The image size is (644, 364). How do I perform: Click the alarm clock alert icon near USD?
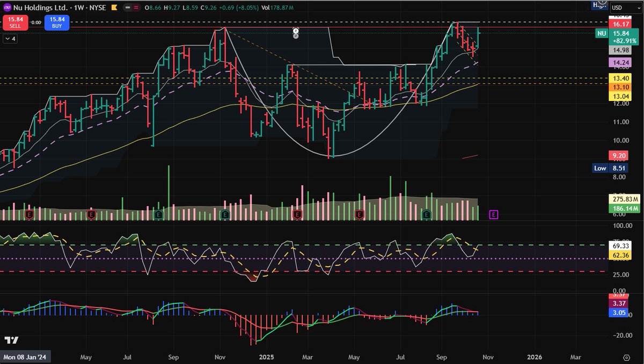602,3
